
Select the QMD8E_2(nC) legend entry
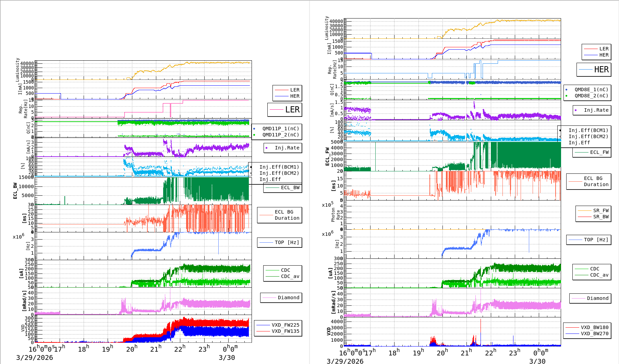click(x=591, y=96)
